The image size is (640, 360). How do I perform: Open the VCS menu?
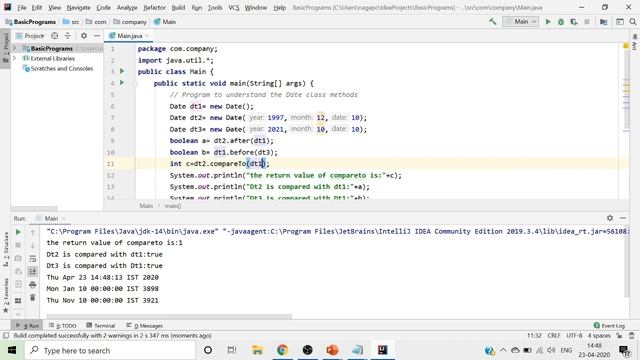(x=233, y=7)
